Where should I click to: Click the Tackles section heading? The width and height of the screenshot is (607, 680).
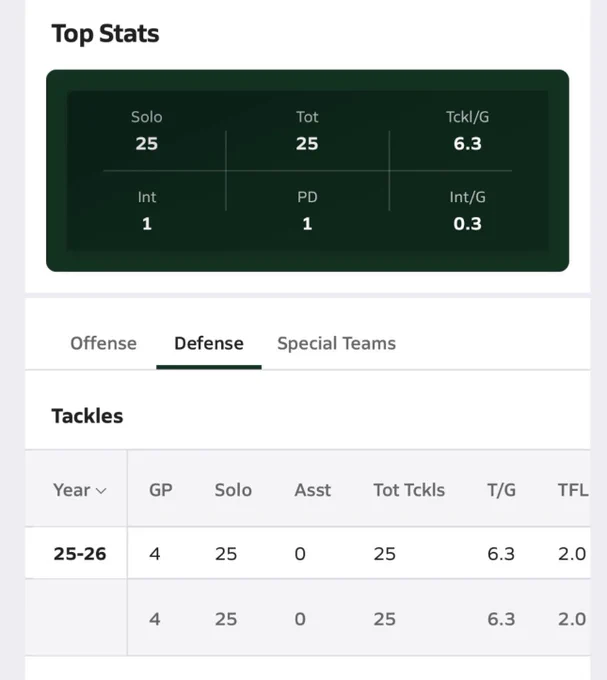pyautogui.click(x=87, y=416)
